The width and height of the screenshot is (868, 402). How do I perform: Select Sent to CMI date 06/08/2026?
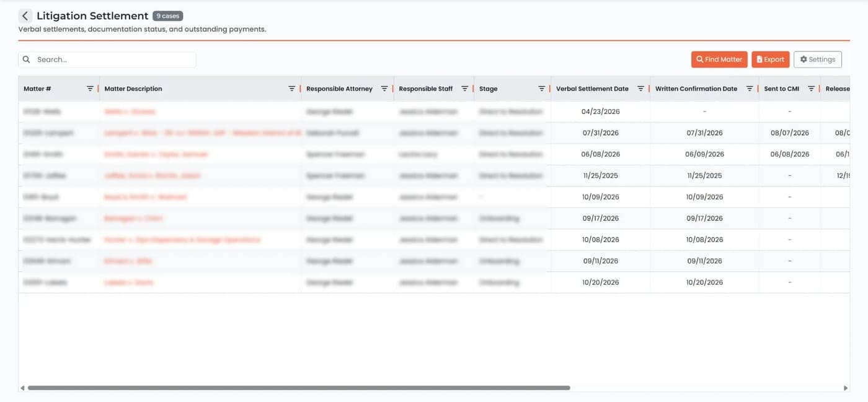789,154
